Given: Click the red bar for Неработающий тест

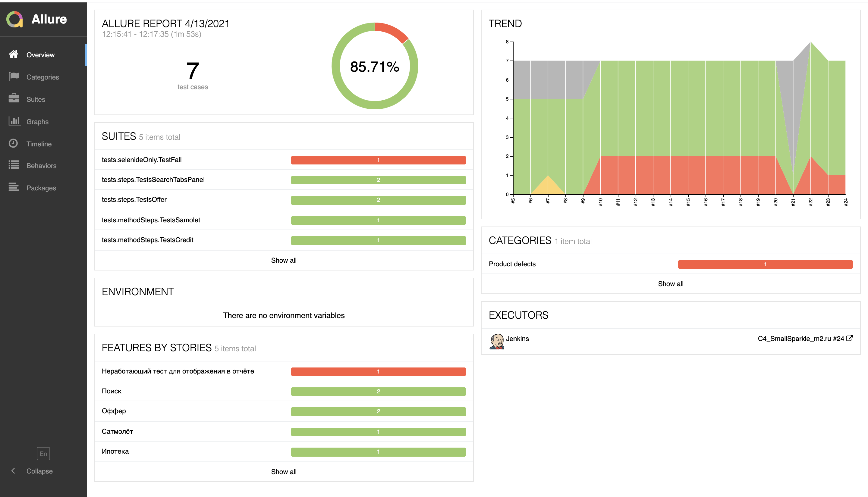Looking at the screenshot, I should [x=378, y=372].
